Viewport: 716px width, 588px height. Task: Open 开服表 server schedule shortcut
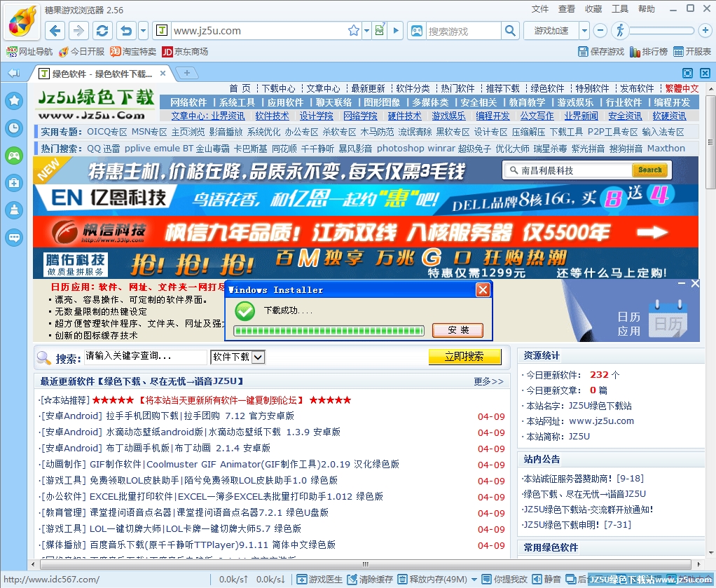click(692, 52)
